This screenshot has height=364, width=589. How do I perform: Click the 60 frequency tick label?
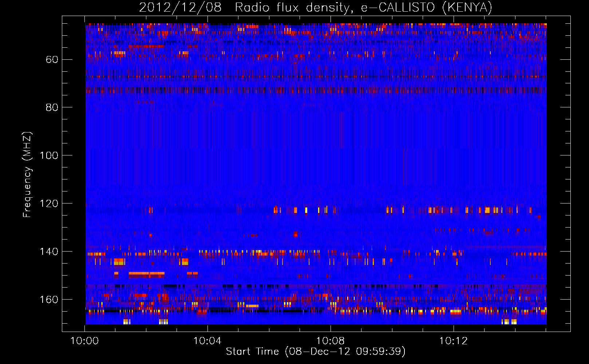click(52, 59)
